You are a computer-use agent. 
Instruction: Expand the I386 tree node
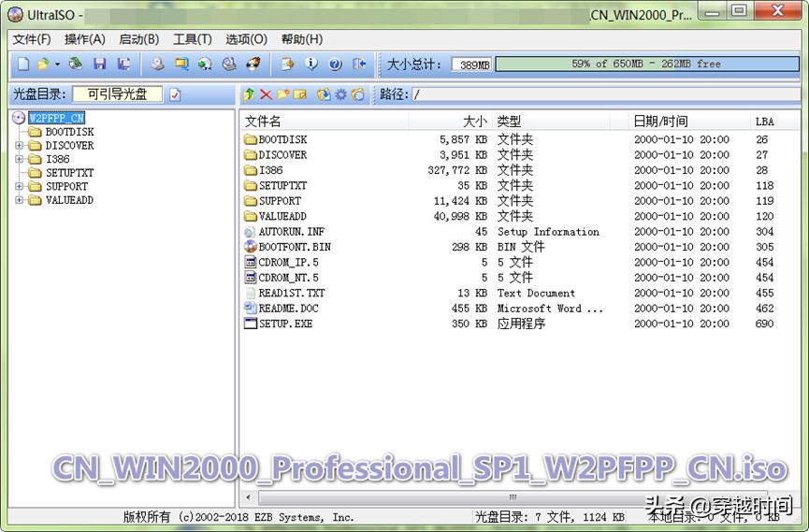[x=19, y=159]
